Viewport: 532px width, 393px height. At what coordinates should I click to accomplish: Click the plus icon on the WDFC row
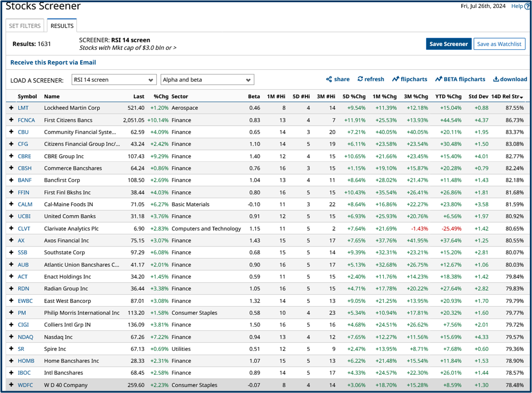(x=11, y=385)
